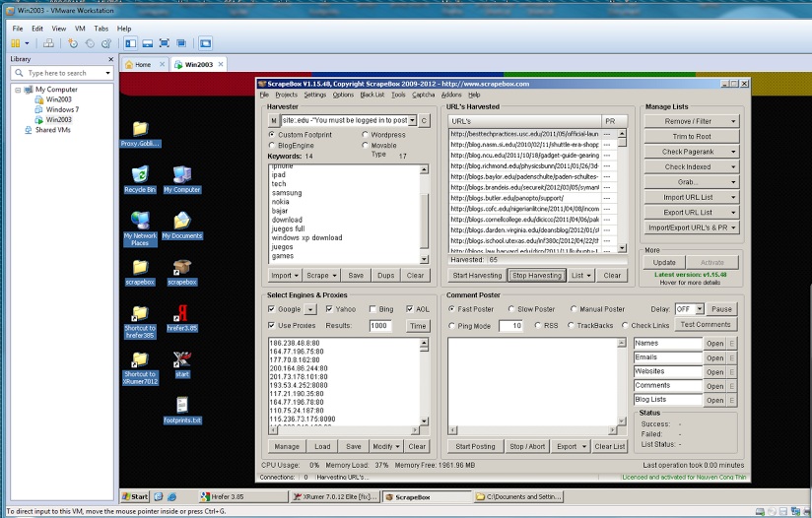This screenshot has width=812, height=518.
Task: Select the Custom Footprint radio button
Action: (x=272, y=135)
